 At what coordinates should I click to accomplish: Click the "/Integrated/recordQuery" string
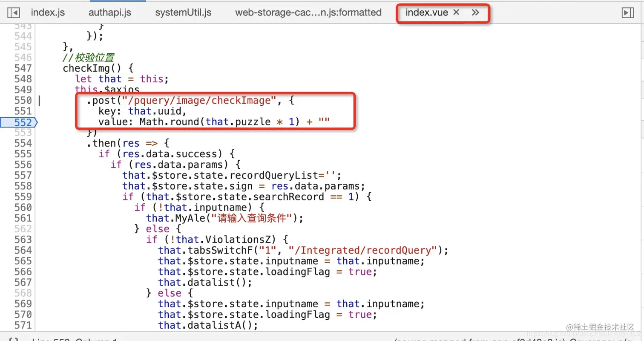point(363,250)
